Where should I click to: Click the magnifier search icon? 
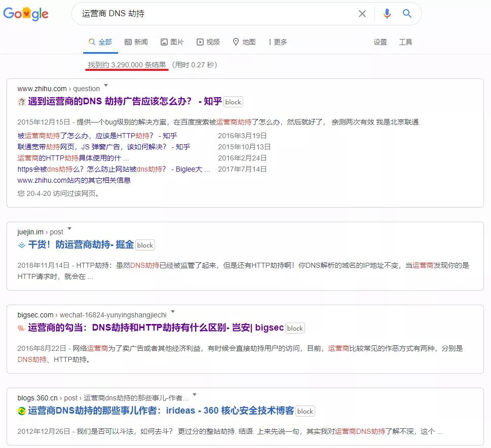click(x=407, y=14)
